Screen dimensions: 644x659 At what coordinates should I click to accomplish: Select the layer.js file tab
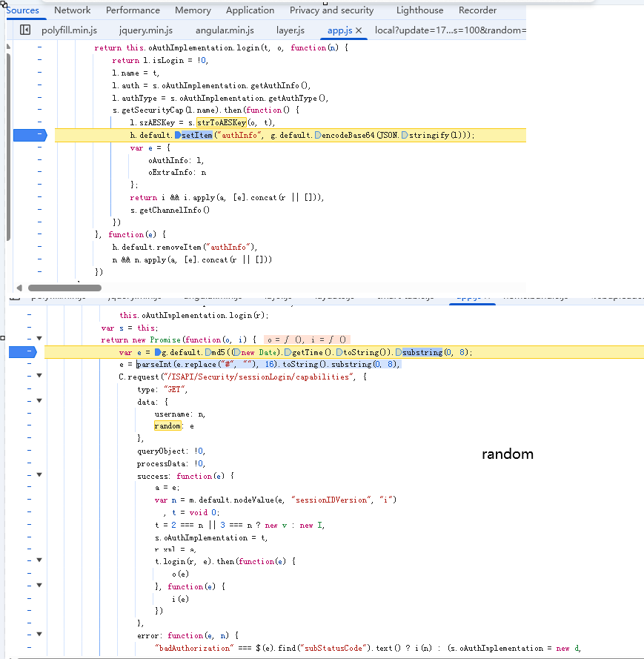(x=291, y=30)
